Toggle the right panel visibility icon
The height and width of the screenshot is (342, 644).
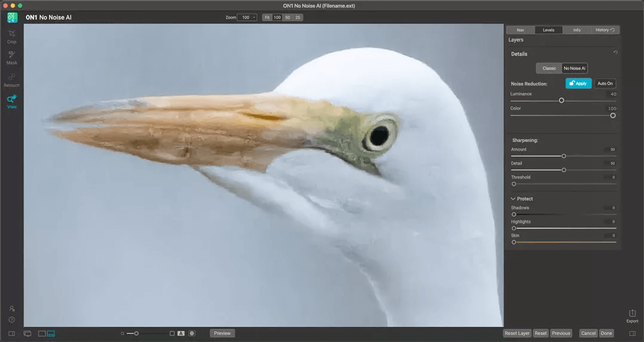pyautogui.click(x=633, y=333)
